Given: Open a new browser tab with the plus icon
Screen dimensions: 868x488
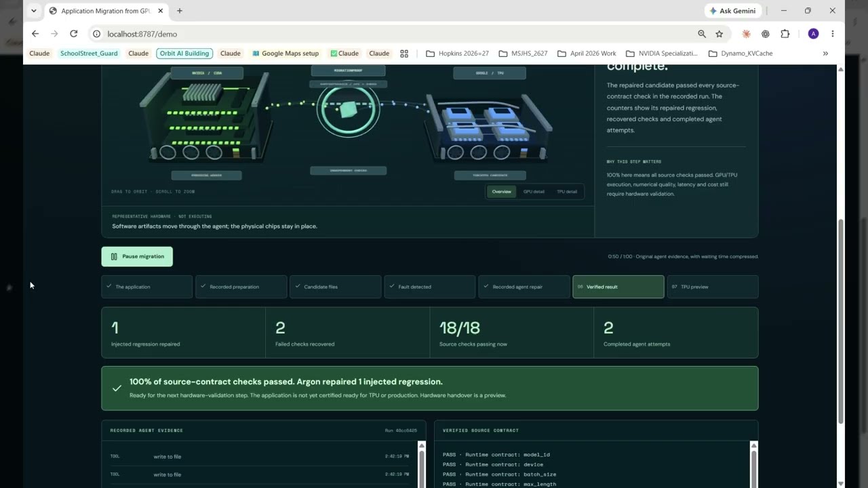Looking at the screenshot, I should click(x=180, y=11).
